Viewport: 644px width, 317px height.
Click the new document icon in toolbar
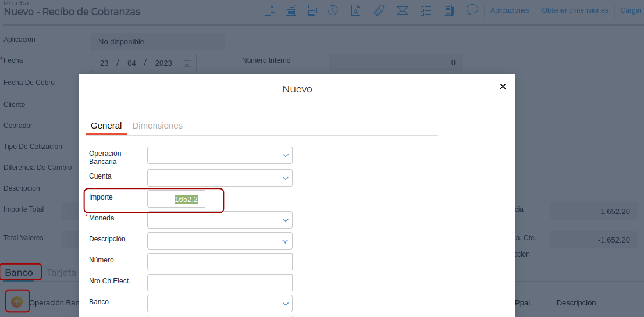(269, 10)
